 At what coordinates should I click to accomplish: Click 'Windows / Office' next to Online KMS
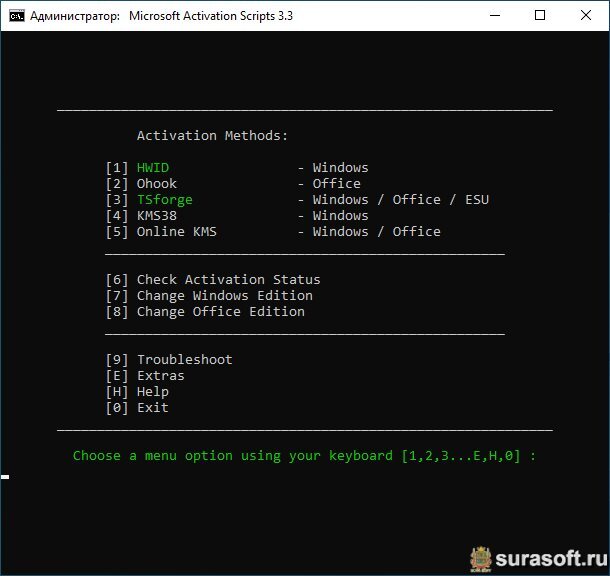(377, 232)
